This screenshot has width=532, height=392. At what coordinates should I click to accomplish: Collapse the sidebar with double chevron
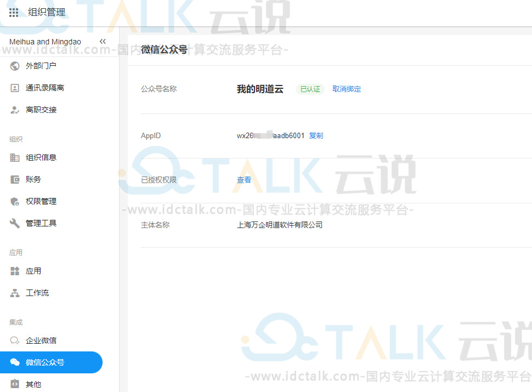(x=103, y=41)
